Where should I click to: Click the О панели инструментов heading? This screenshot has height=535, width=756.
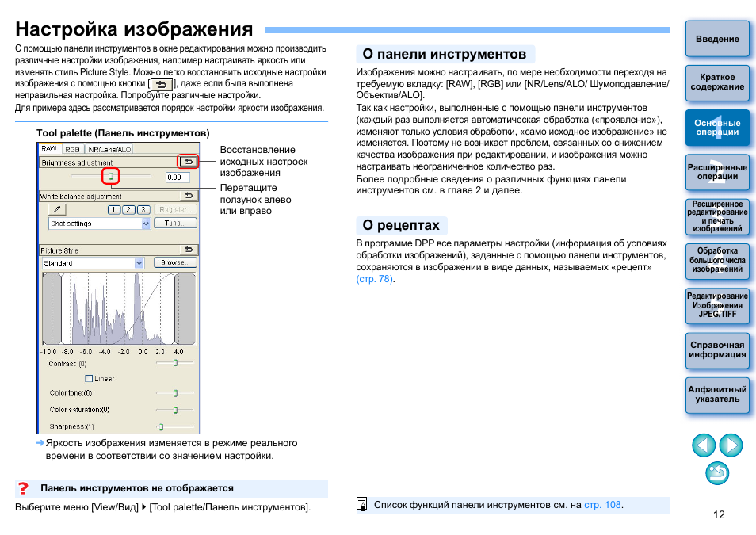[444, 54]
